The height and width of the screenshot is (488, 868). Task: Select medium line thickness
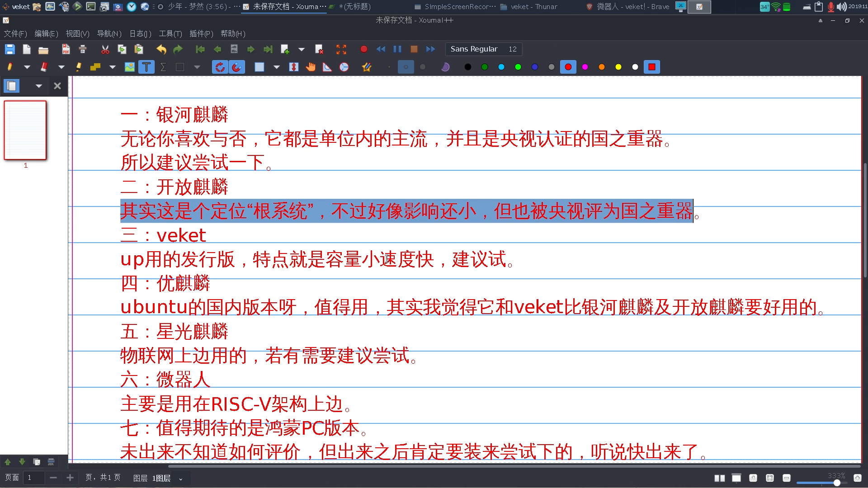[x=406, y=67]
